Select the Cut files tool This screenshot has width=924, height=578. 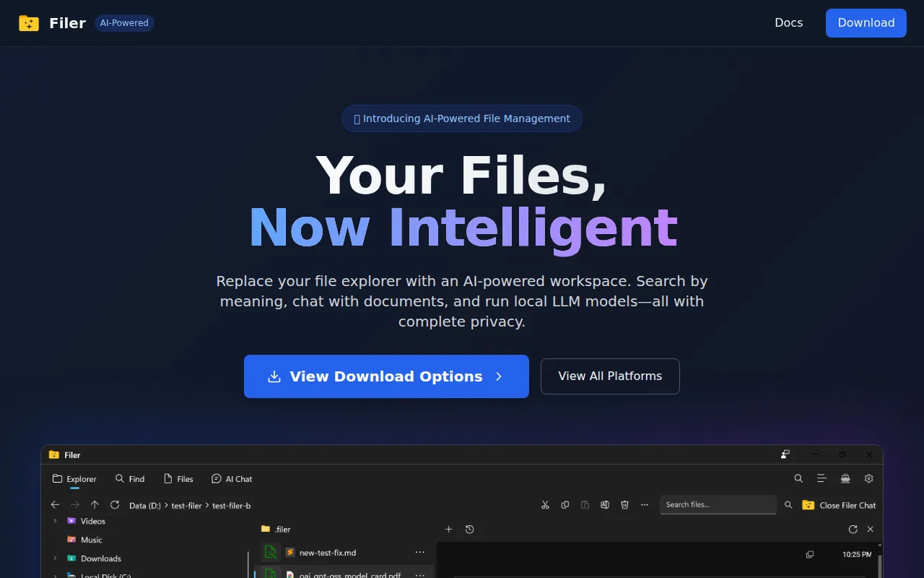pos(545,505)
